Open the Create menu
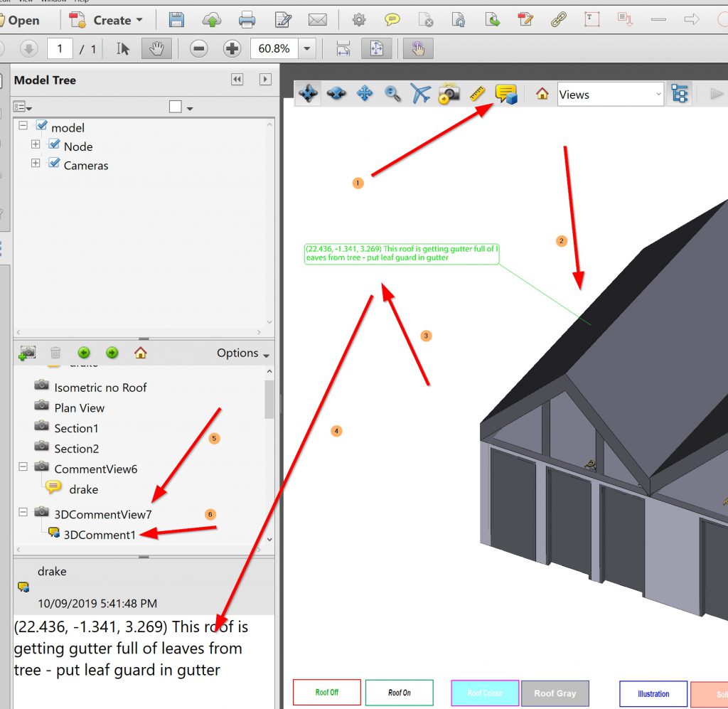 pos(108,20)
